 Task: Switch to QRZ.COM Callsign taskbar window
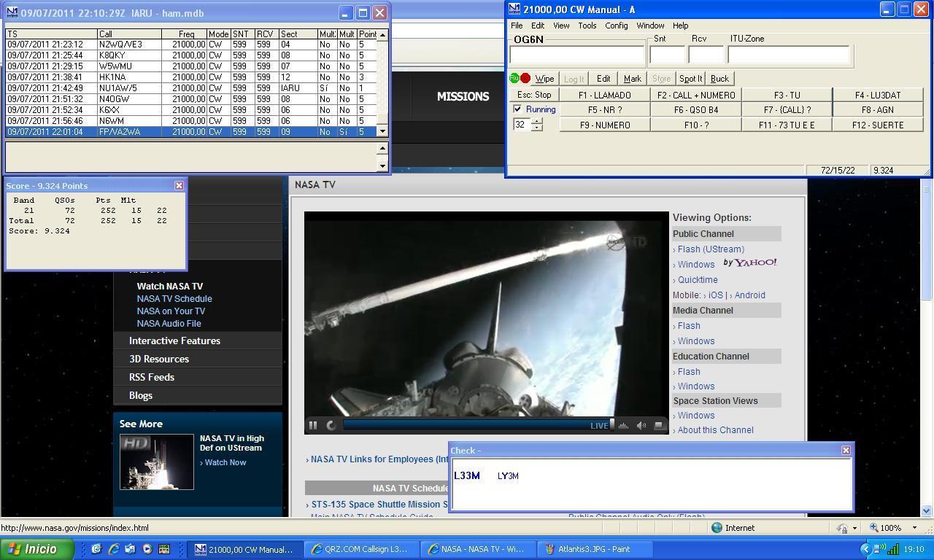click(x=362, y=549)
